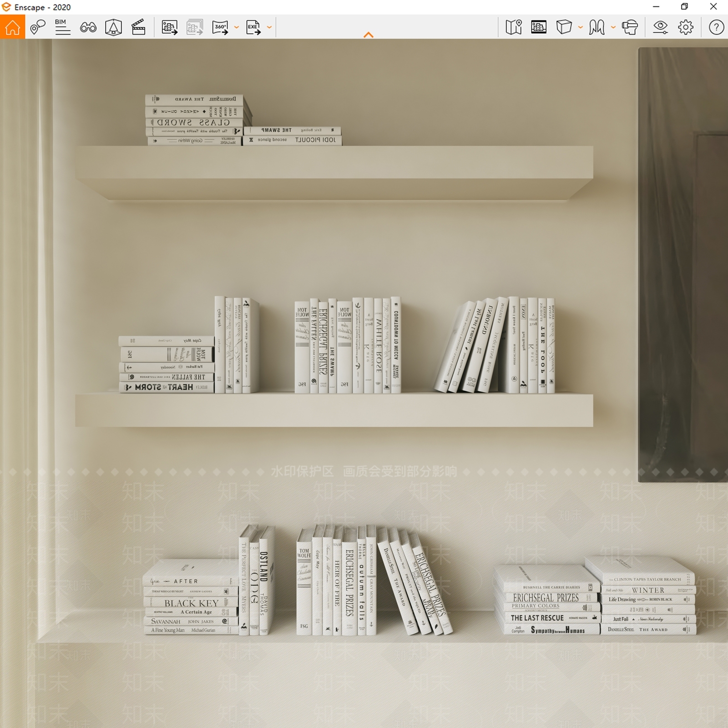Viewport: 728px width, 728px height.
Task: Click the projection mode cube icon
Action: 564,27
